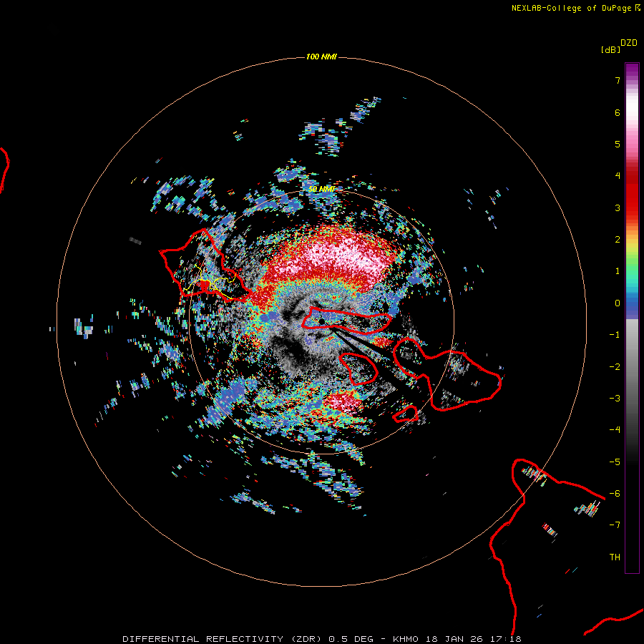Click the 1 value on the color scale
Image resolution: width=644 pixels, height=644 pixels.
618,271
